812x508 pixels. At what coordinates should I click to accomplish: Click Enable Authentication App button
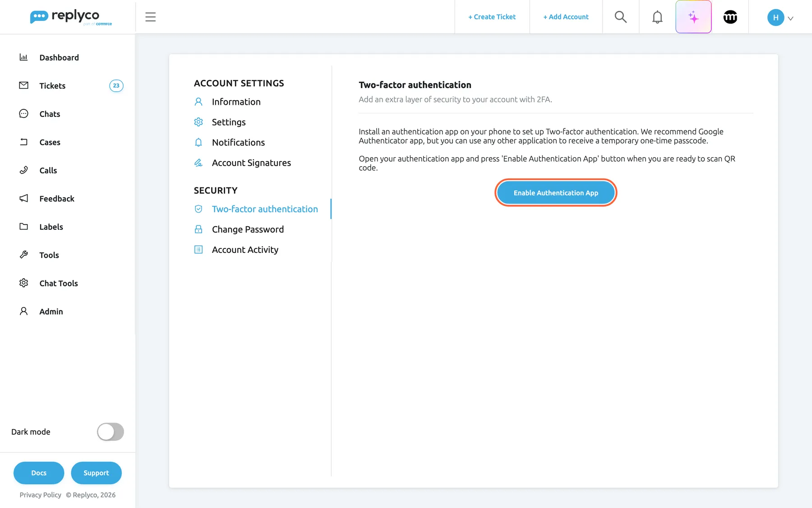pyautogui.click(x=556, y=193)
